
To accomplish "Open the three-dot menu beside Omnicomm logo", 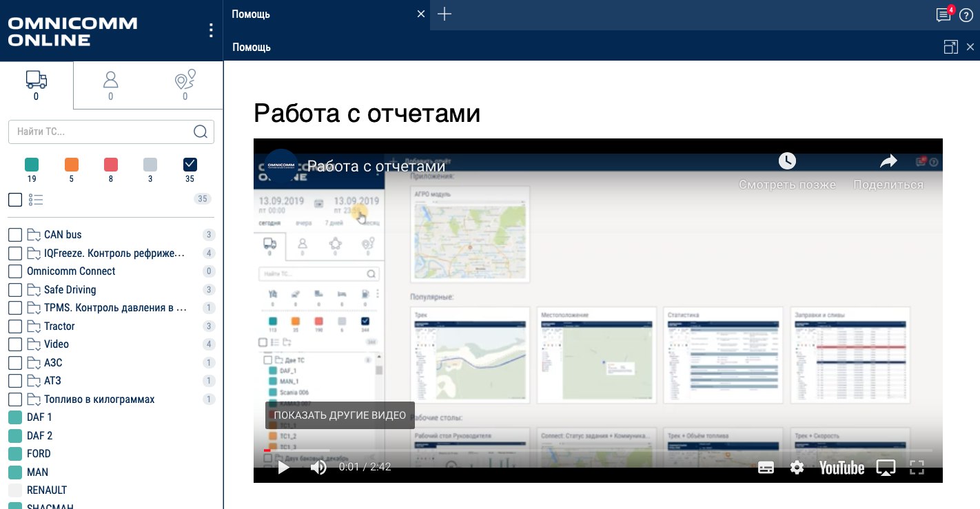I will tap(211, 30).
